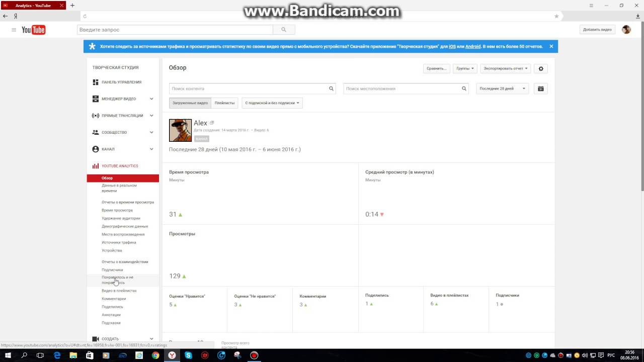Screen dimensions: 644x362
Task: Expand the Создать section
Action: [151, 339]
